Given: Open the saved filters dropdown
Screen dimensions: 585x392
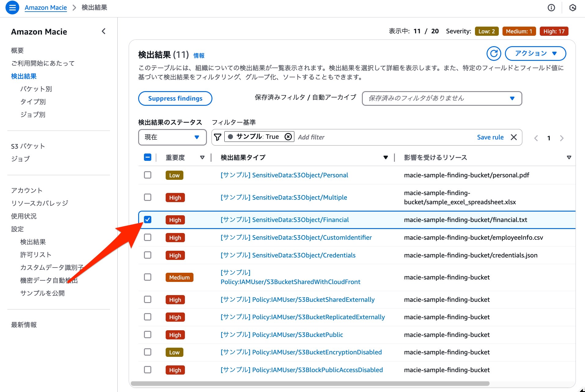Looking at the screenshot, I should click(x=442, y=98).
